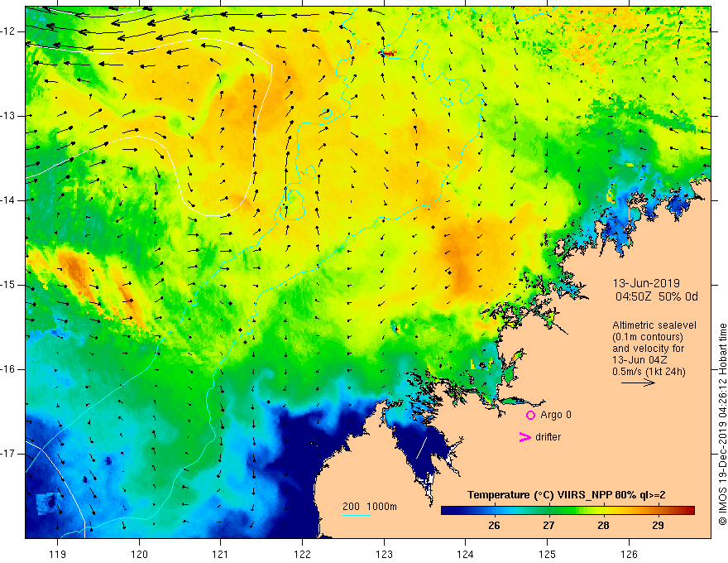Screen dimensions: 728x563
Task: Click the longitude 123 axis label
Action: click(384, 554)
